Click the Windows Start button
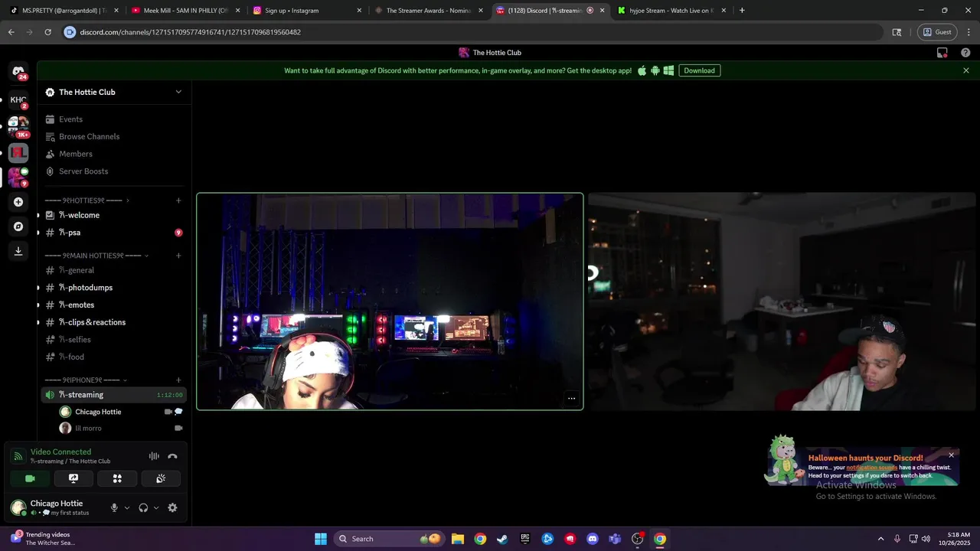This screenshot has width=980, height=551. [321, 539]
